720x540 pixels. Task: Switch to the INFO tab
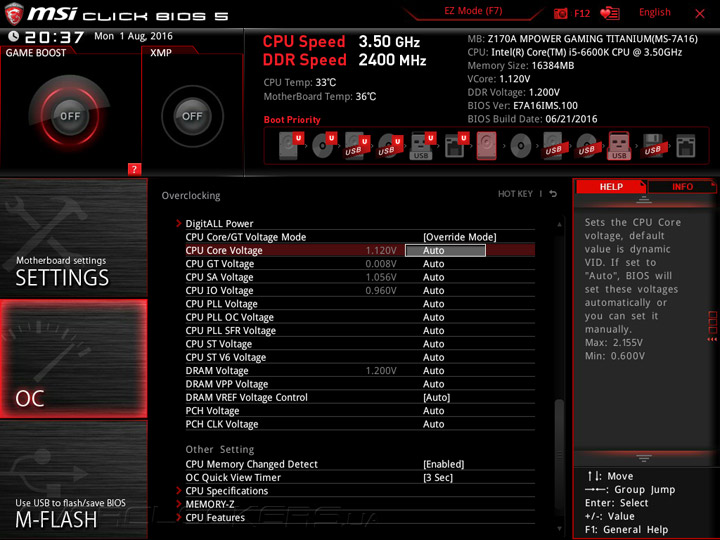point(682,187)
